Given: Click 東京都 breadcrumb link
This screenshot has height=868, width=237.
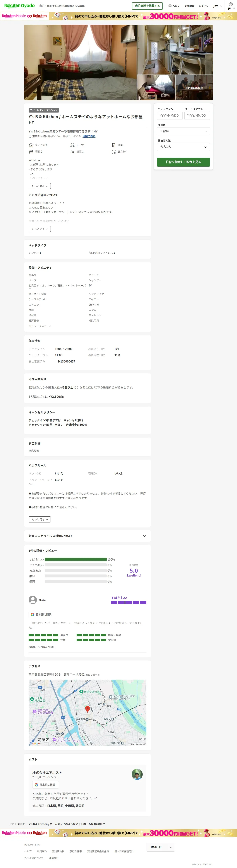Looking at the screenshot, I should (21, 824).
